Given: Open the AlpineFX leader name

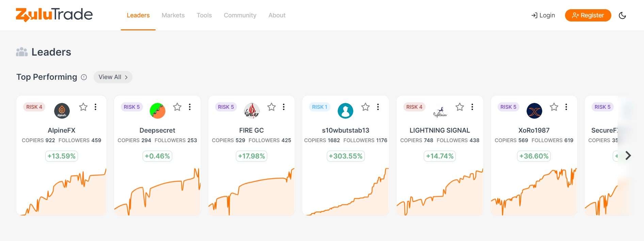Looking at the screenshot, I should pyautogui.click(x=62, y=130).
